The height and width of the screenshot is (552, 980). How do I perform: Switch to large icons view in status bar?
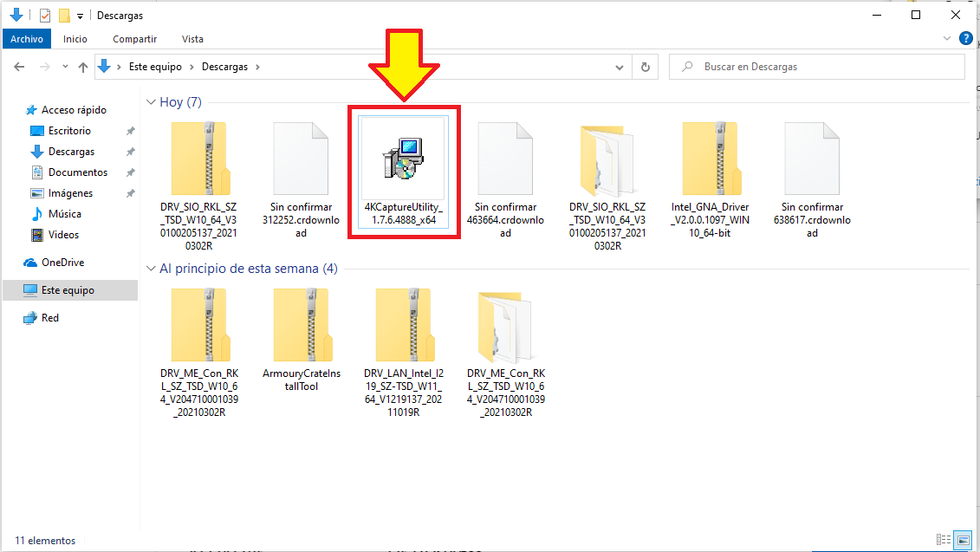click(x=962, y=540)
